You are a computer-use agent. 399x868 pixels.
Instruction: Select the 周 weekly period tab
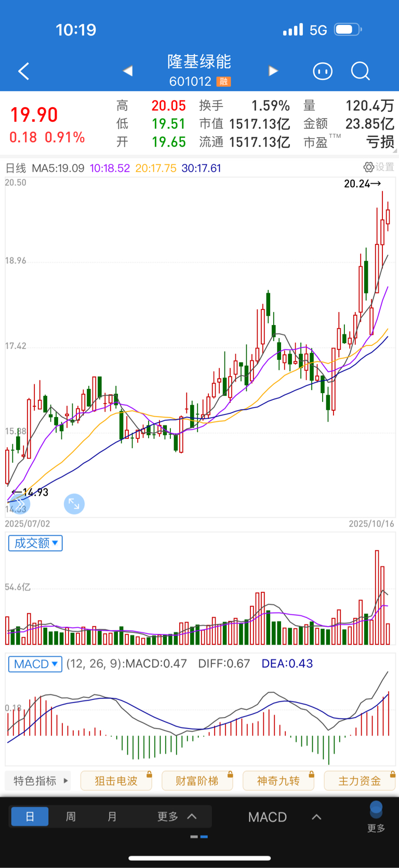(71, 817)
